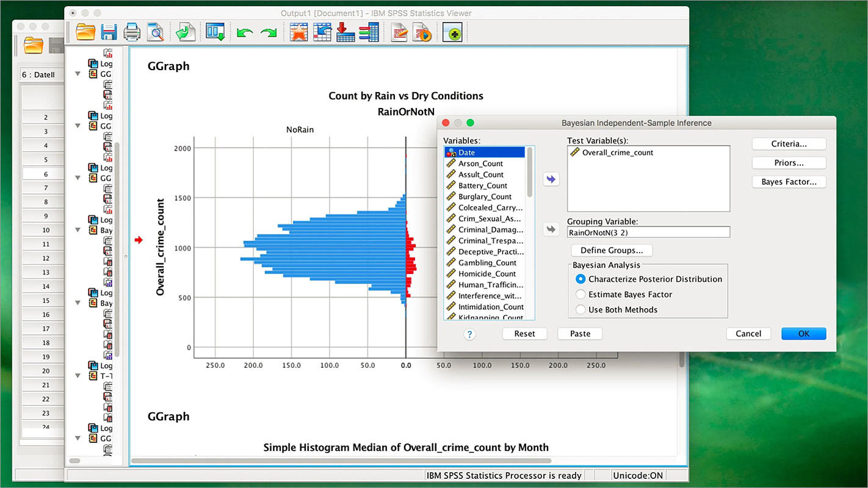Open print preview
The width and height of the screenshot is (868, 488).
[x=155, y=32]
